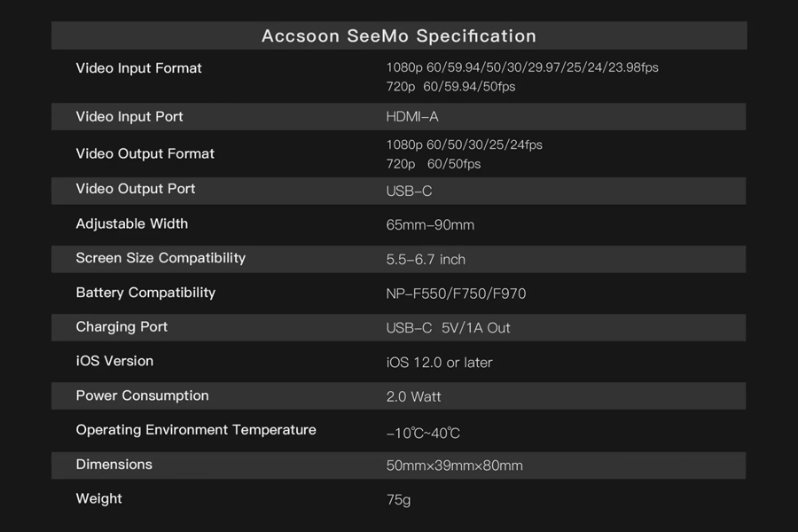Select the Video Output Format label
Viewport: 798px width, 532px height.
tap(145, 153)
